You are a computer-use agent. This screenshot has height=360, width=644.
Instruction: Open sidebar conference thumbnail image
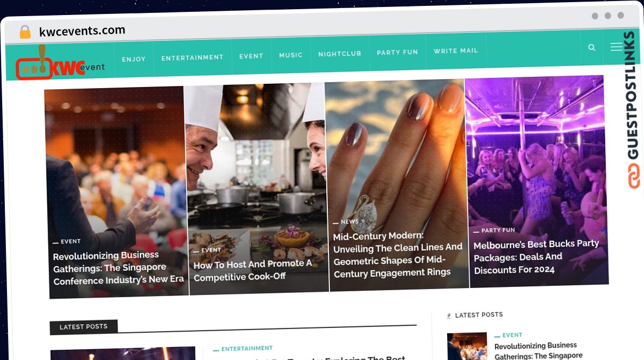point(467,346)
